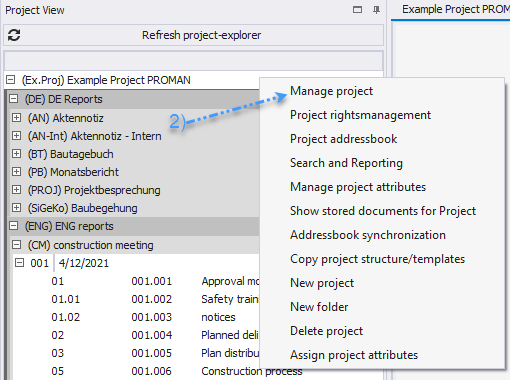Expand the (AN-Int) Aktennotiz - Intern node
The height and width of the screenshot is (380, 510).
(16, 136)
